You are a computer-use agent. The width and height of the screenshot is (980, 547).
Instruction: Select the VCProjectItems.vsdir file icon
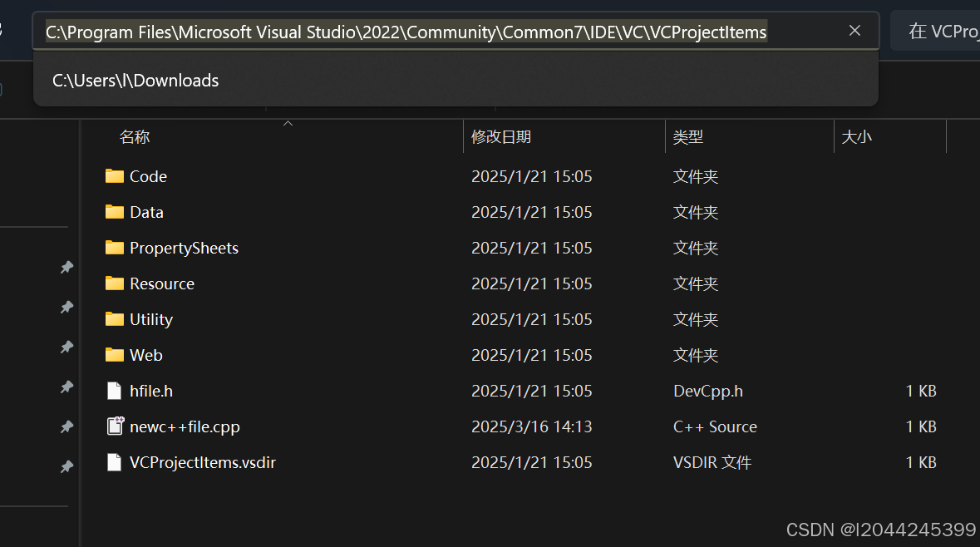[114, 461]
